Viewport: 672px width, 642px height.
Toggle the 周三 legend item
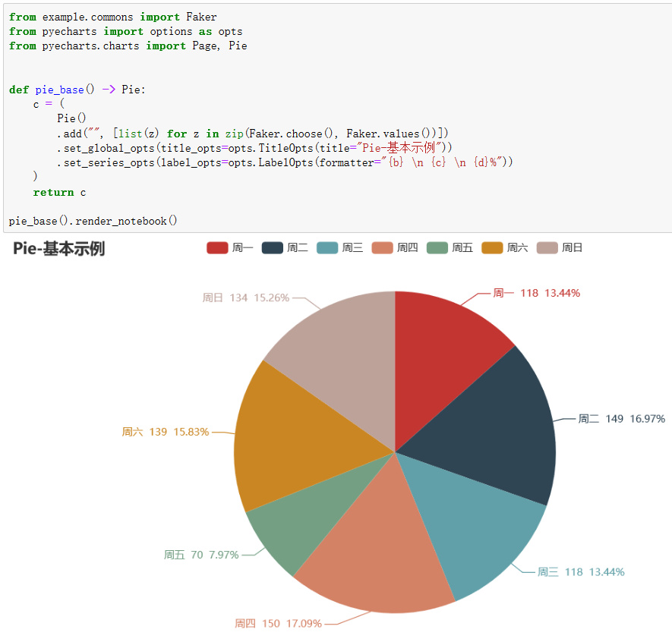345,247
